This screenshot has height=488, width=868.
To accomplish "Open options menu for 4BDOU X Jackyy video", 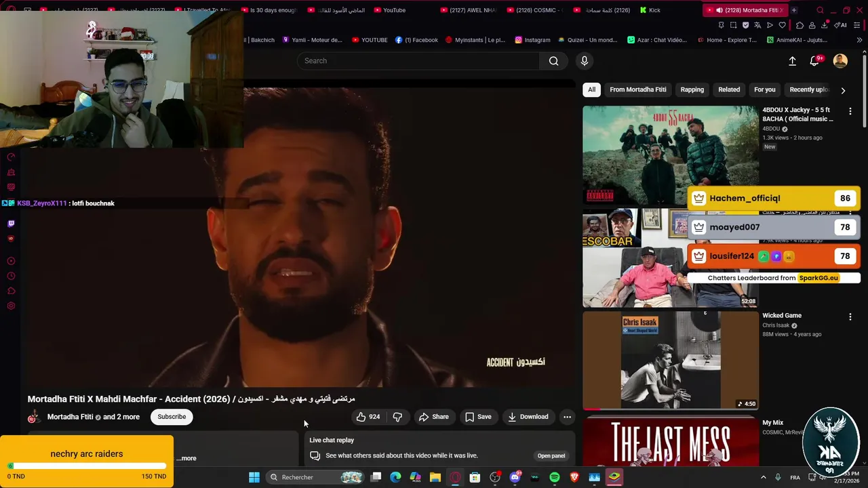I will point(850,111).
